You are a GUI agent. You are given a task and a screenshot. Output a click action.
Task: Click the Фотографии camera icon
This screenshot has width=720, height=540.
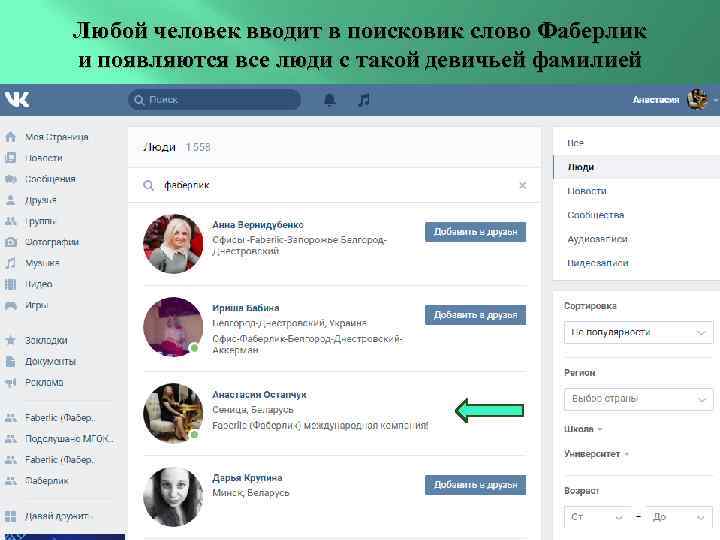[x=10, y=242]
